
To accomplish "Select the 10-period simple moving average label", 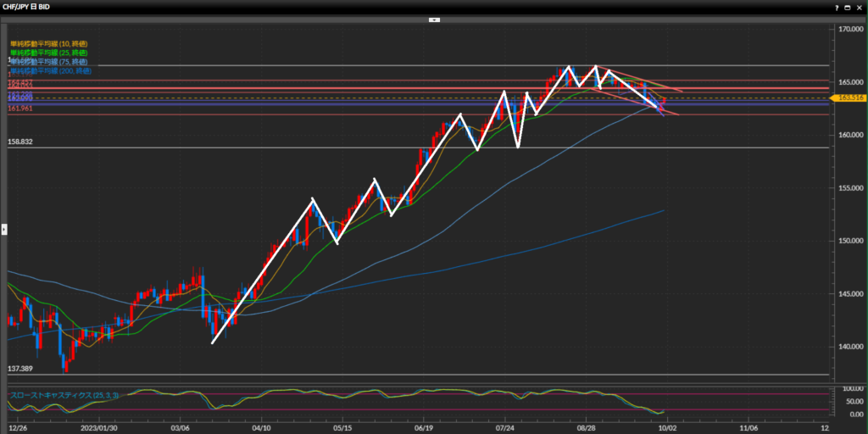I will 47,43.
